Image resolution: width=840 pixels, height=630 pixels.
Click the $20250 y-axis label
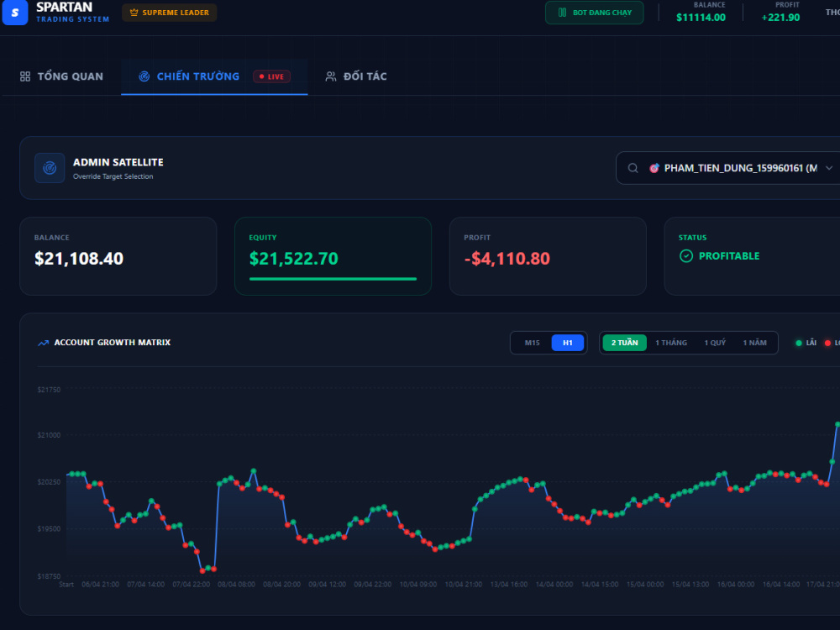(49, 482)
